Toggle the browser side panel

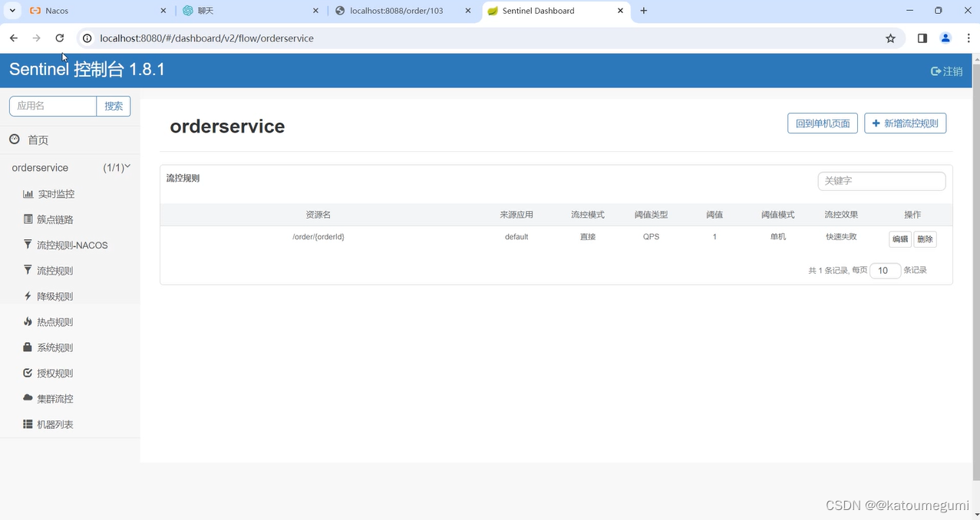[922, 38]
